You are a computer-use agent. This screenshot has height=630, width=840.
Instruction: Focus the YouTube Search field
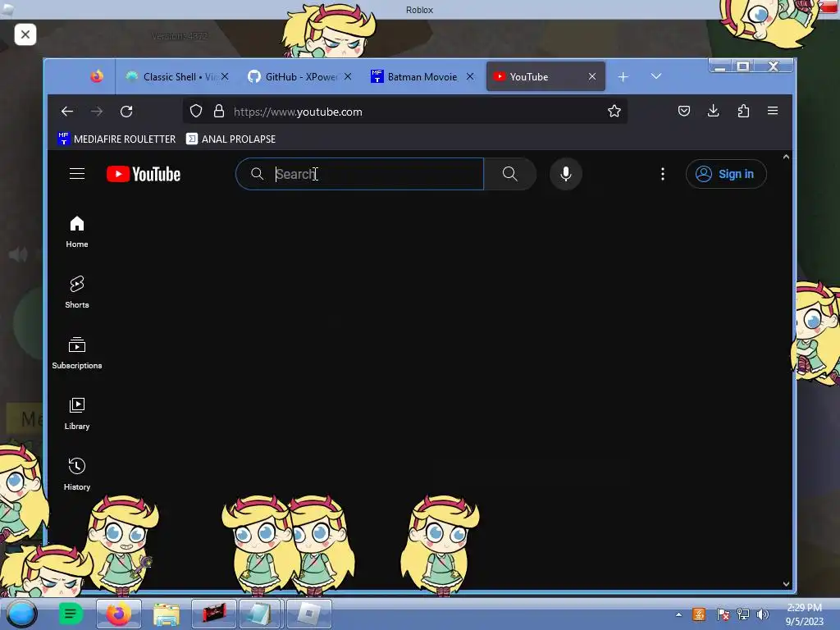(359, 174)
